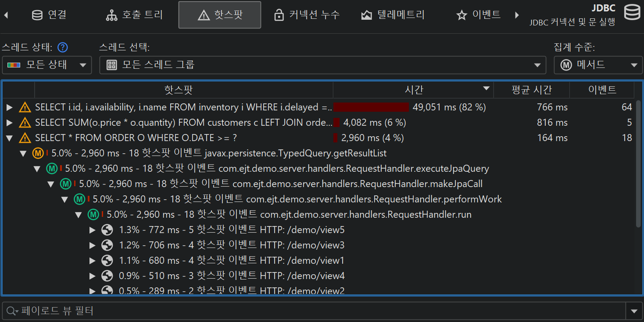Select the RequestHandler.makeJpaCall row
This screenshot has width=644, height=322.
[x=281, y=184]
